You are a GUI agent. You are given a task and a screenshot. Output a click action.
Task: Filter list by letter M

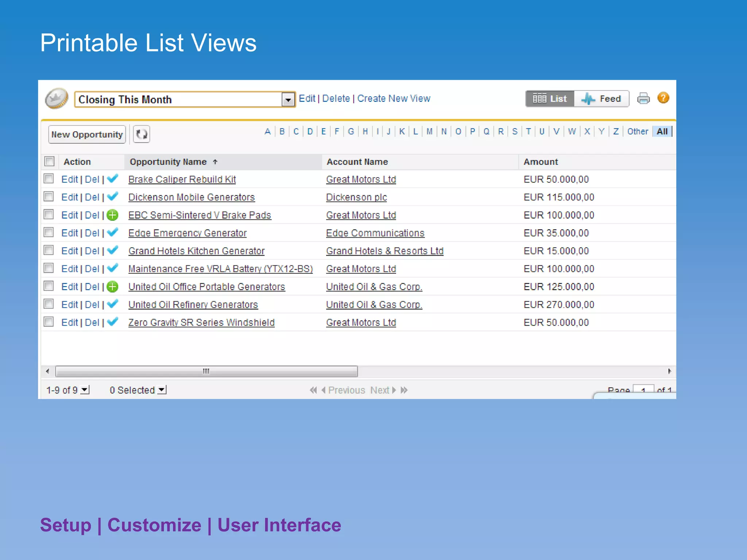(x=430, y=132)
